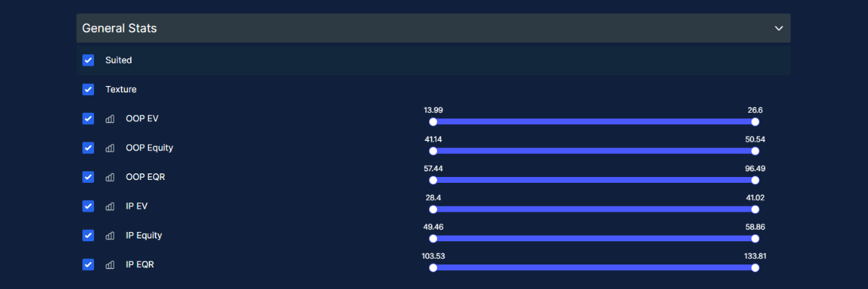Click the chart icon next to OOP Equity

click(111, 148)
